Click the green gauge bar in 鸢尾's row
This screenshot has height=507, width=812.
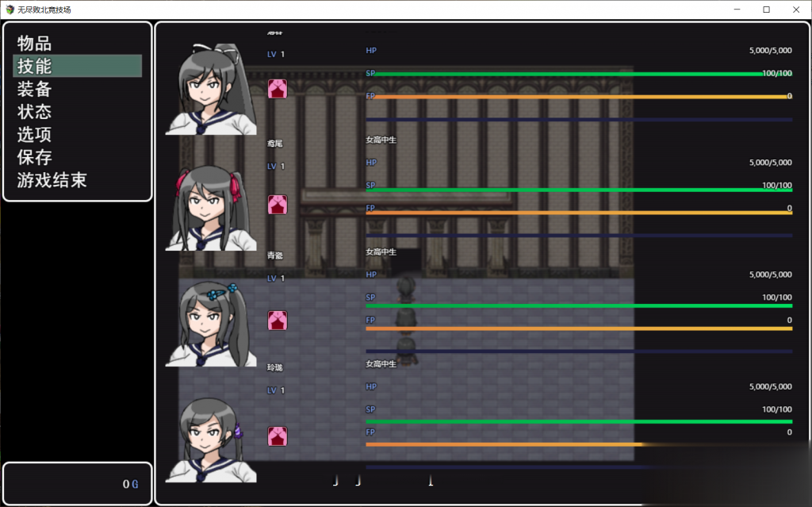579,190
